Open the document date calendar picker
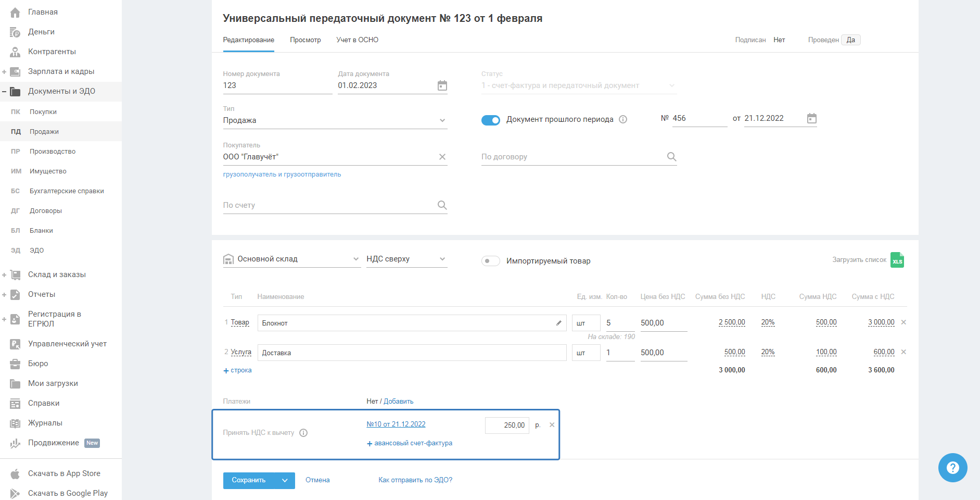The height and width of the screenshot is (500, 980). tap(442, 86)
